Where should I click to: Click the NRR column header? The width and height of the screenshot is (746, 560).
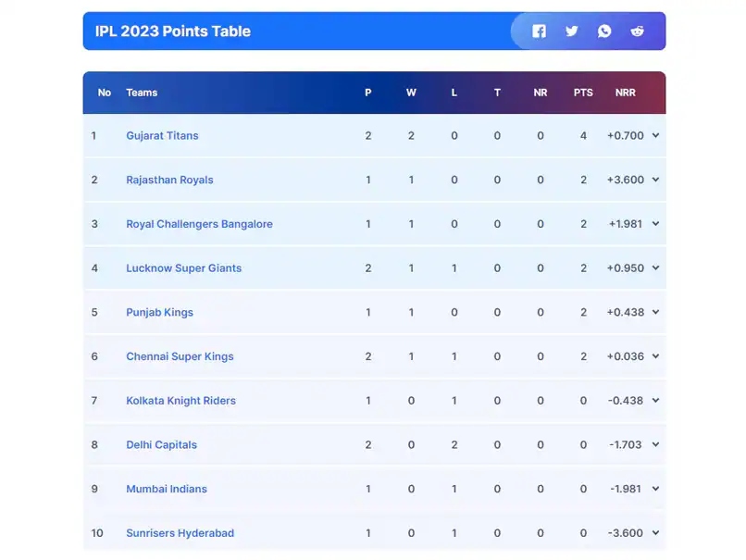(625, 93)
